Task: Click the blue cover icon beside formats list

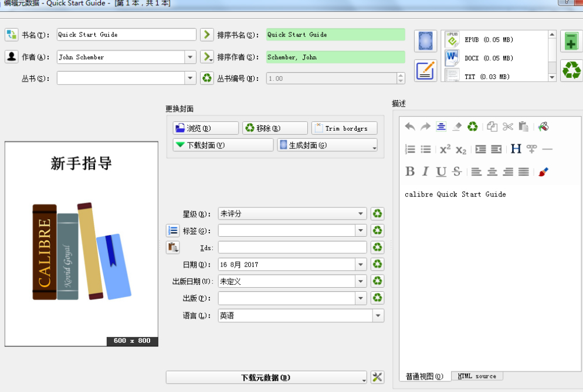Action: [x=425, y=41]
